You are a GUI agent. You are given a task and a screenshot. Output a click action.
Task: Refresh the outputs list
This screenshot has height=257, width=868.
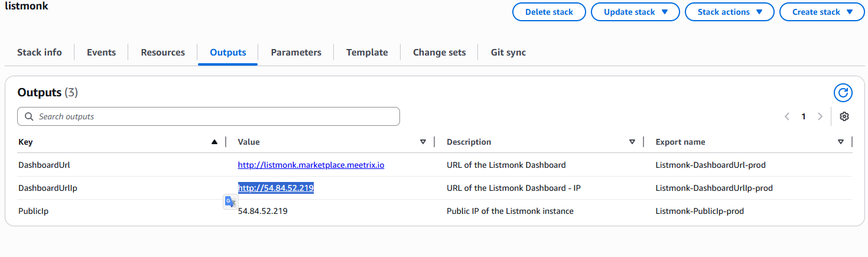tap(843, 93)
